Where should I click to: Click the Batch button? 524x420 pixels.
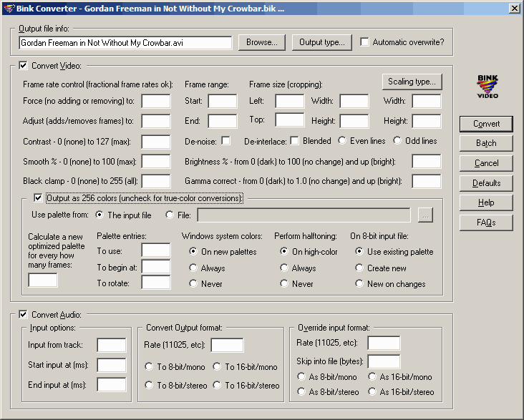click(486, 143)
